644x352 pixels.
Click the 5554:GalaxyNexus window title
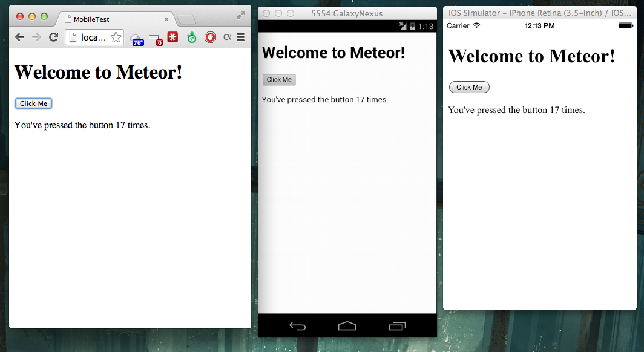click(x=347, y=13)
